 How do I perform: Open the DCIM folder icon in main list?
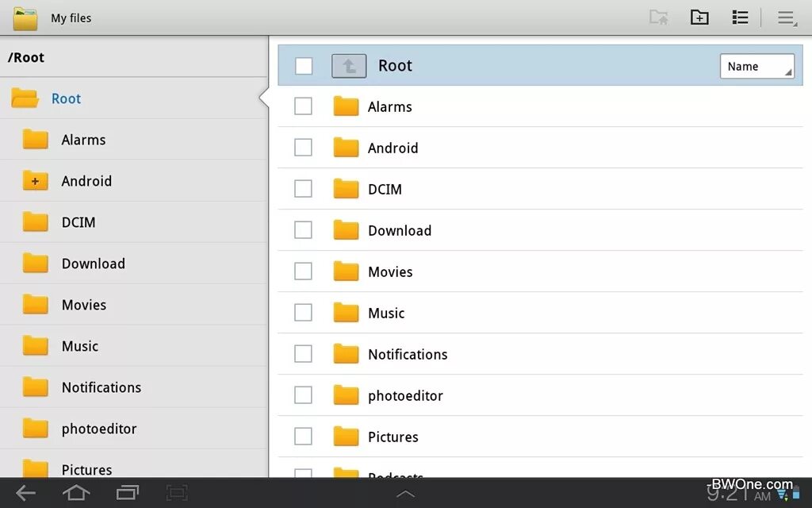pos(346,189)
